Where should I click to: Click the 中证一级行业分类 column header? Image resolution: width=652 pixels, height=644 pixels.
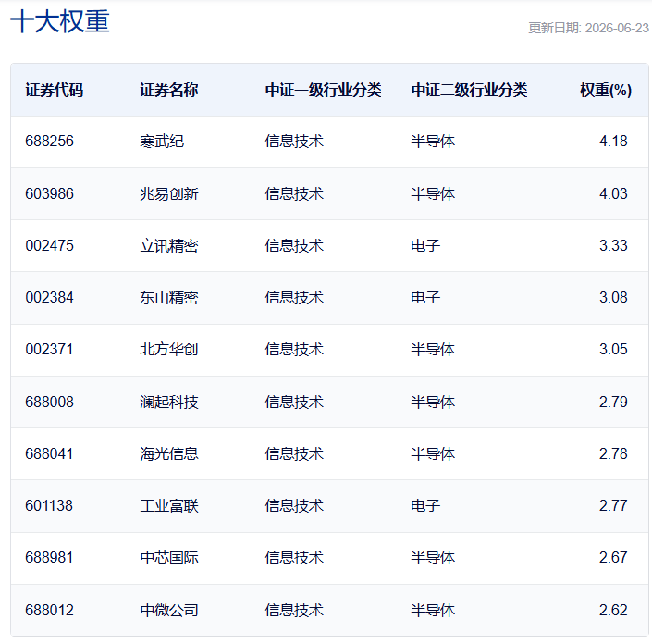pyautogui.click(x=323, y=90)
